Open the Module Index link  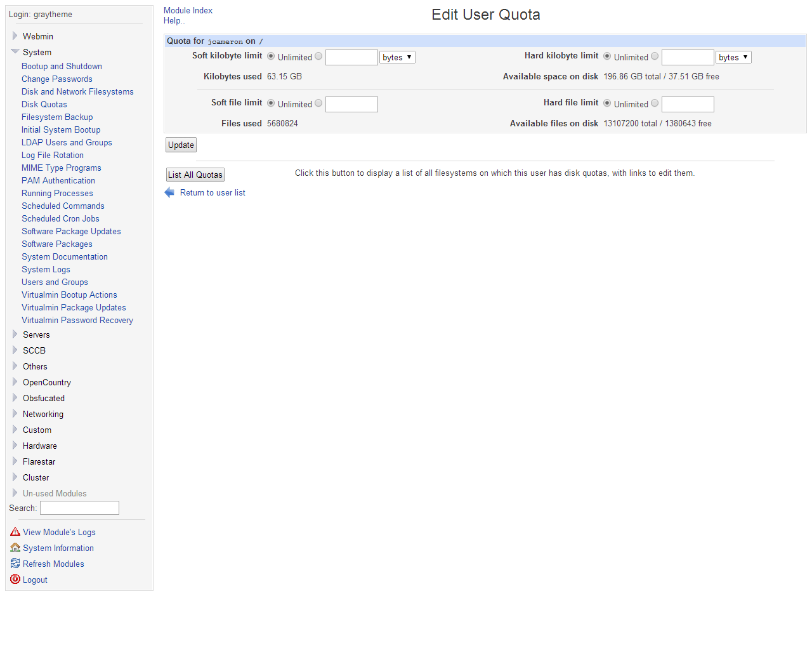[188, 10]
